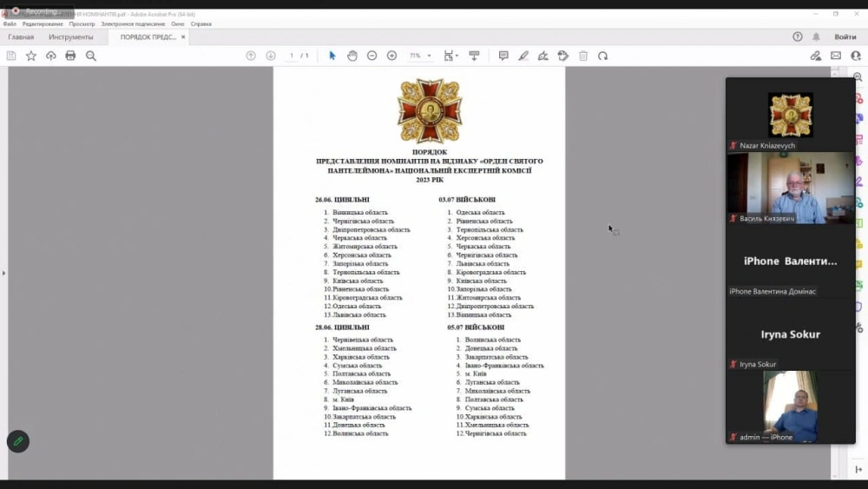Click the current page number field
This screenshot has width=868, height=489.
[x=292, y=56]
